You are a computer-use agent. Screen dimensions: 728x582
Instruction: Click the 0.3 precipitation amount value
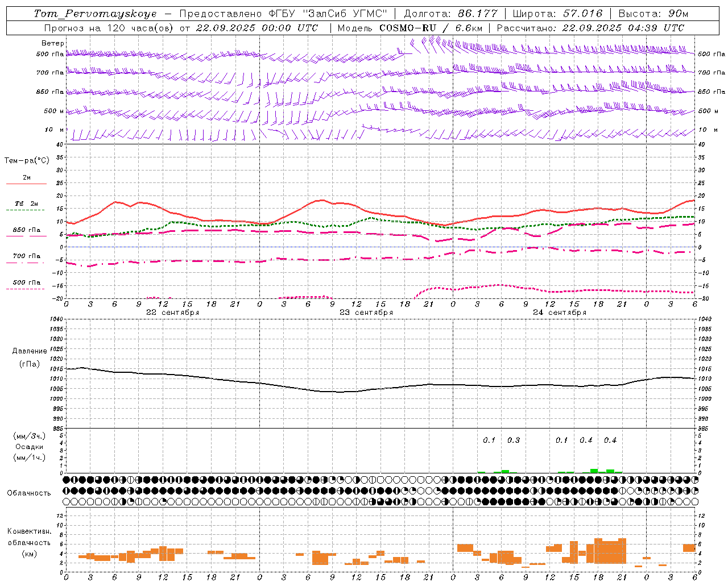click(x=514, y=440)
